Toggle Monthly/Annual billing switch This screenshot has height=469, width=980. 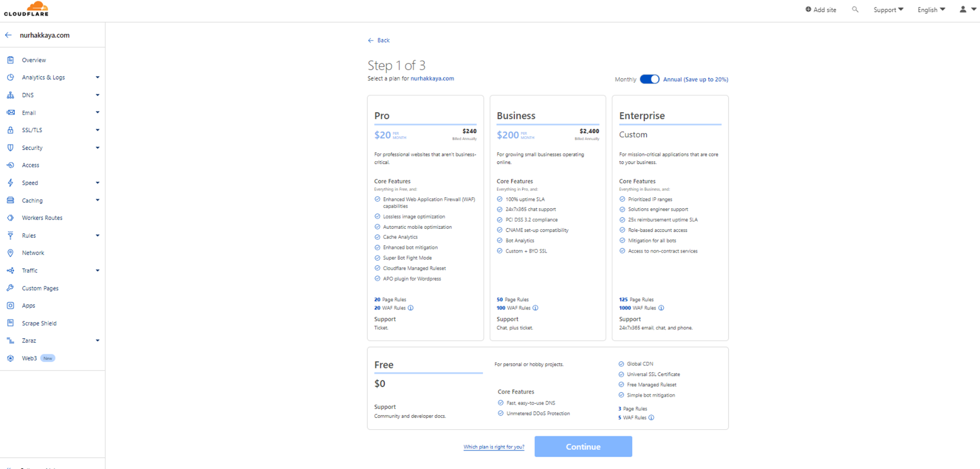tap(650, 79)
